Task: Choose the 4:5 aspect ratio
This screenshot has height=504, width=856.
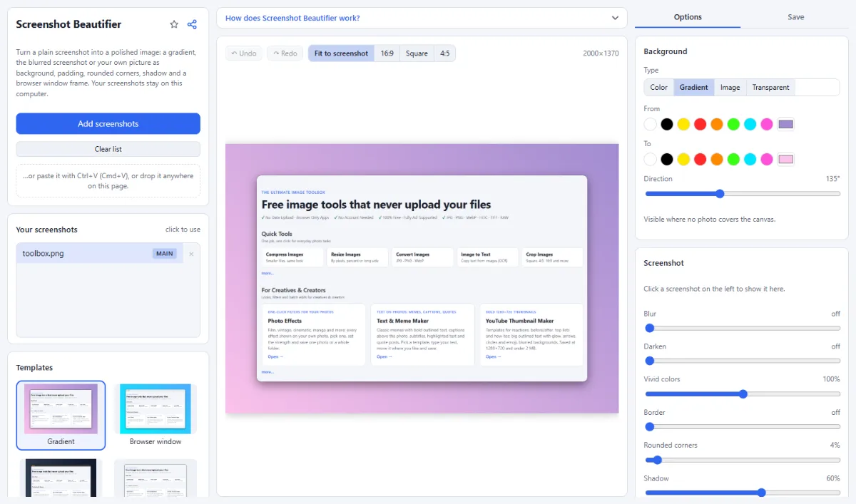Action: click(444, 53)
